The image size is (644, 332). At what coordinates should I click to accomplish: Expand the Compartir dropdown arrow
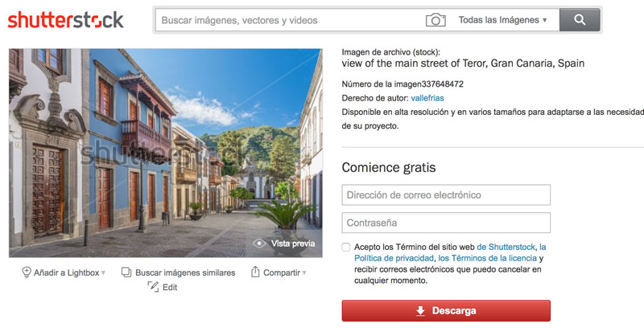click(304, 273)
